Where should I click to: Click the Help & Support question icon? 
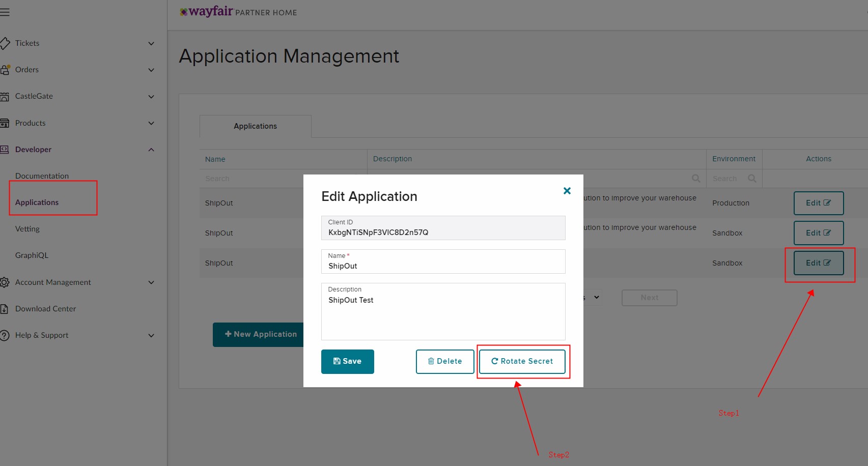(x=5, y=335)
